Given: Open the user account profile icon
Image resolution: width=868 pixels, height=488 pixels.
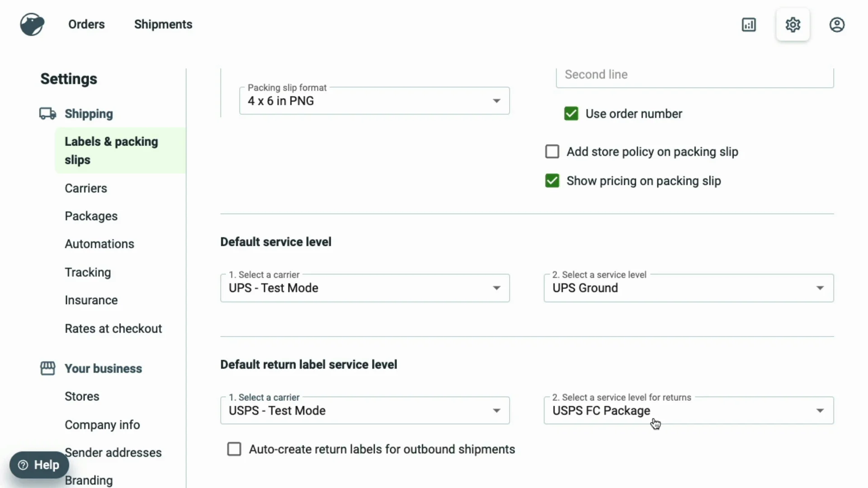Looking at the screenshot, I should 837,24.
